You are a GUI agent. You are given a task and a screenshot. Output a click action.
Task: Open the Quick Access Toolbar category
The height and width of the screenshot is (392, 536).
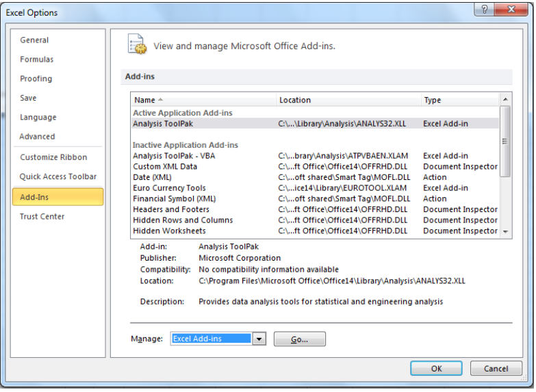click(x=58, y=177)
